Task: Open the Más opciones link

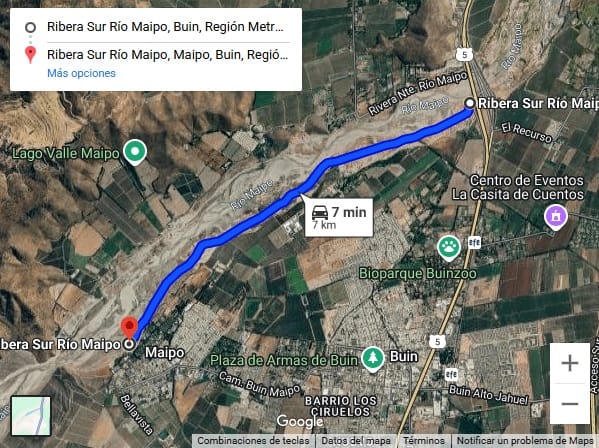Action: (81, 73)
